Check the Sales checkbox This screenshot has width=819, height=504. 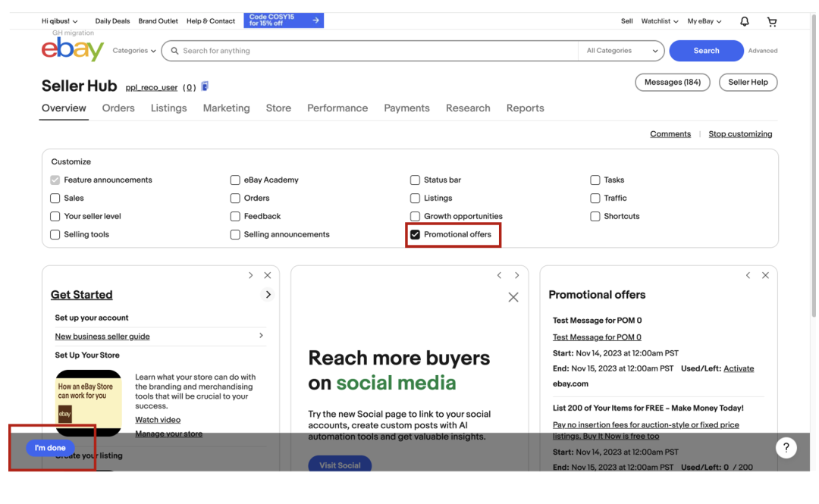coord(55,198)
